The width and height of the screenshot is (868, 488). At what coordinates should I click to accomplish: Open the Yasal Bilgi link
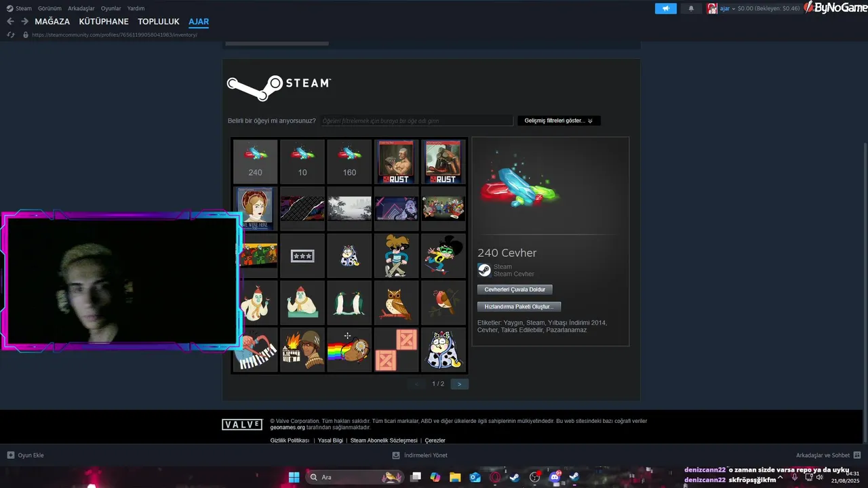tap(330, 441)
